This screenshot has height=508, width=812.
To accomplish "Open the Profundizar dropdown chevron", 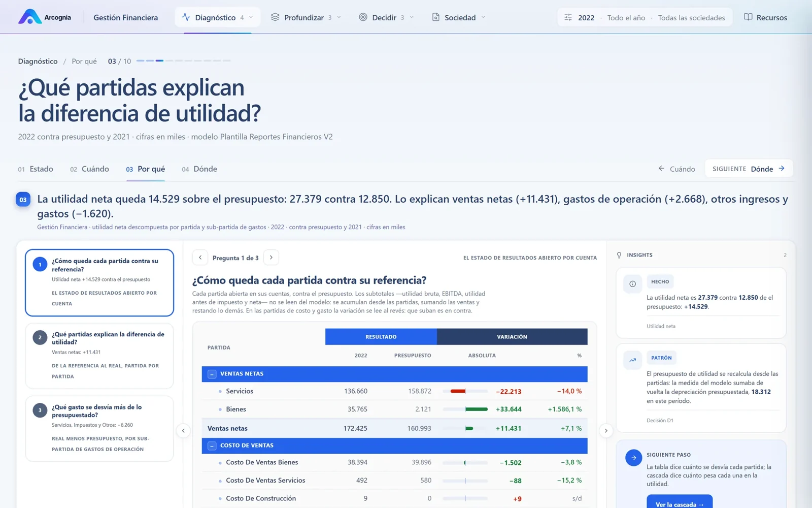I will pos(339,17).
